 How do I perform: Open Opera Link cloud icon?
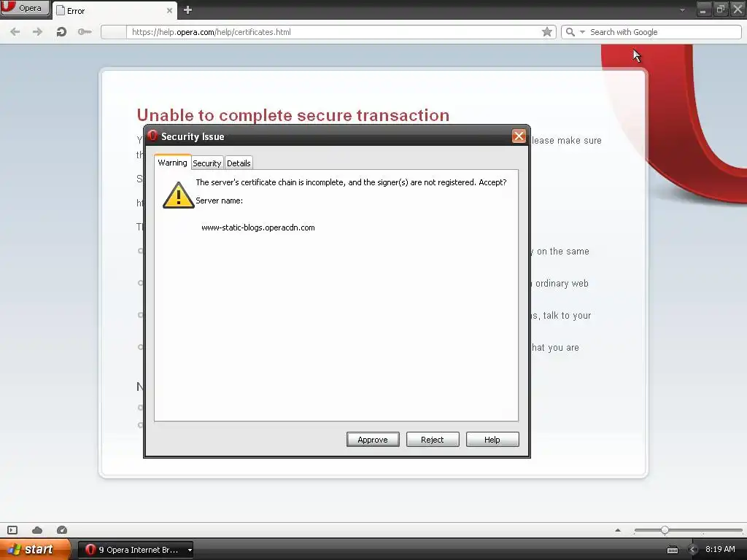(x=37, y=530)
